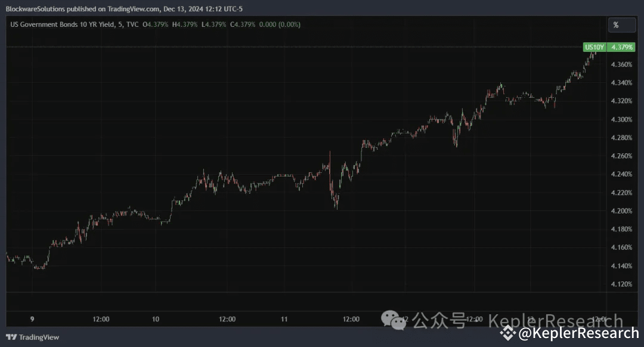This screenshot has width=644, height=347.
Task: Click the 4.379% current yield tag
Action: tap(622, 47)
